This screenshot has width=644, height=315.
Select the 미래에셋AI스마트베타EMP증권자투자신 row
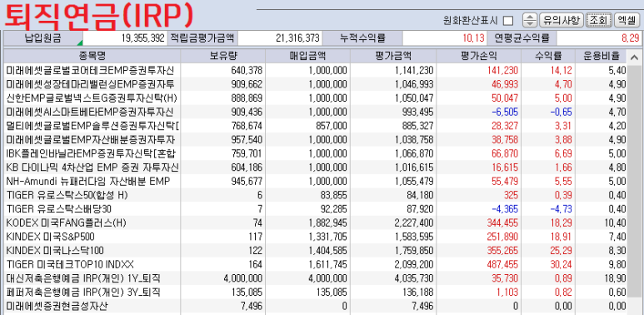click(315, 112)
